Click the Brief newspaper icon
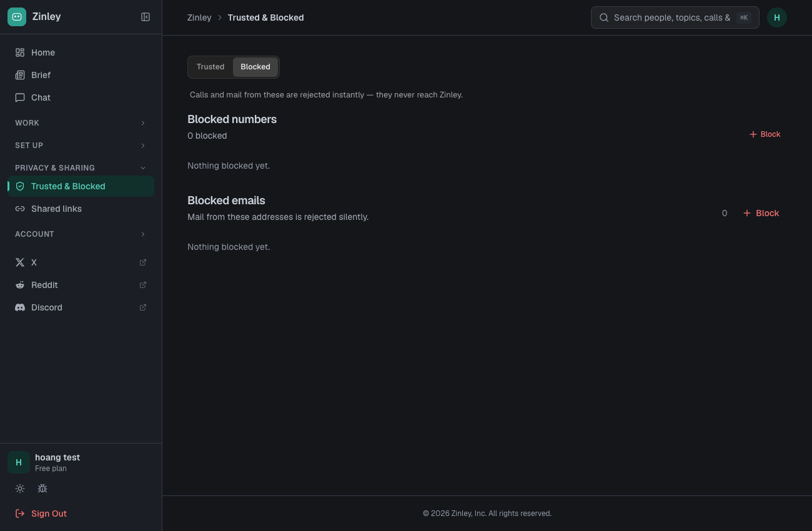The width and height of the screenshot is (812, 531). (20, 75)
